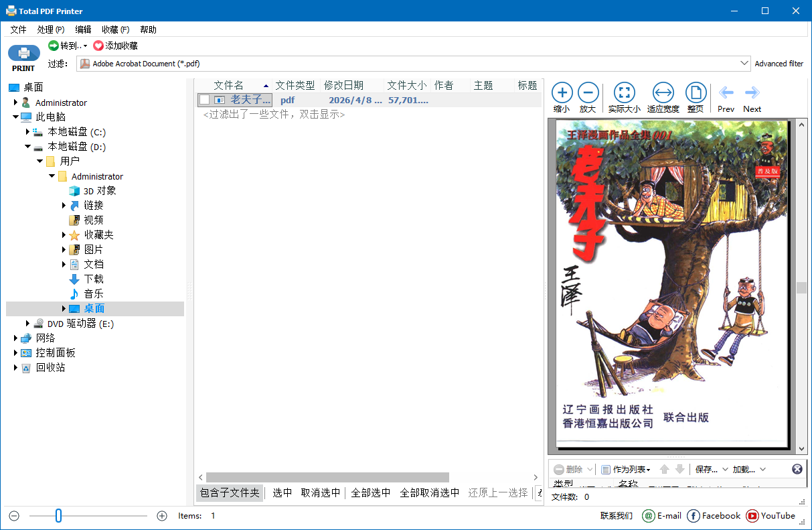Expand the DVD 驱动器 (E:) tree node
Viewport: 812px width, 530px height.
pos(27,324)
